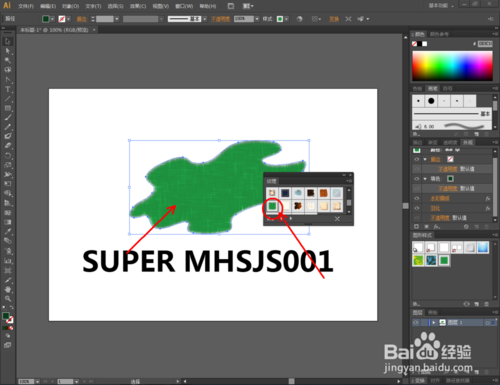This screenshot has width=500, height=385.
Task: Open the 窗口(W) menu
Action: [184, 6]
